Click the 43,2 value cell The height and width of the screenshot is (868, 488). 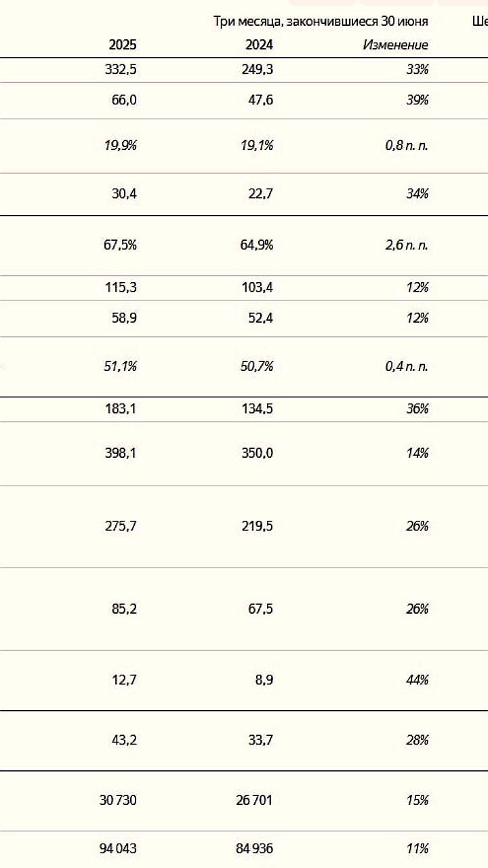(x=124, y=740)
